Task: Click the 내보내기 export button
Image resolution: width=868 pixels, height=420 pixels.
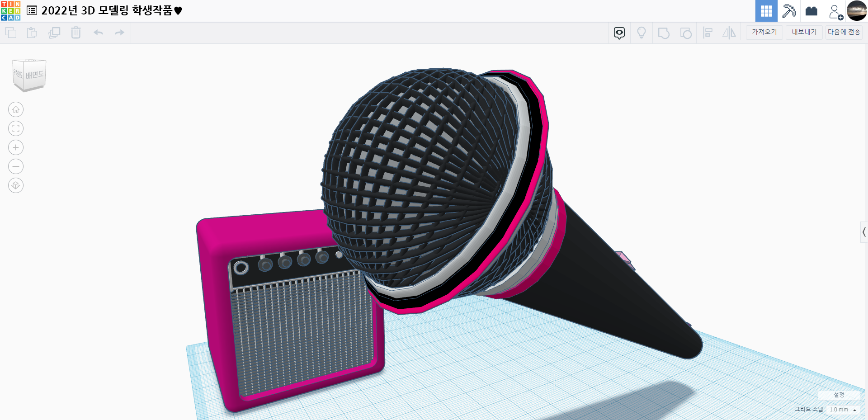Action: [x=804, y=32]
